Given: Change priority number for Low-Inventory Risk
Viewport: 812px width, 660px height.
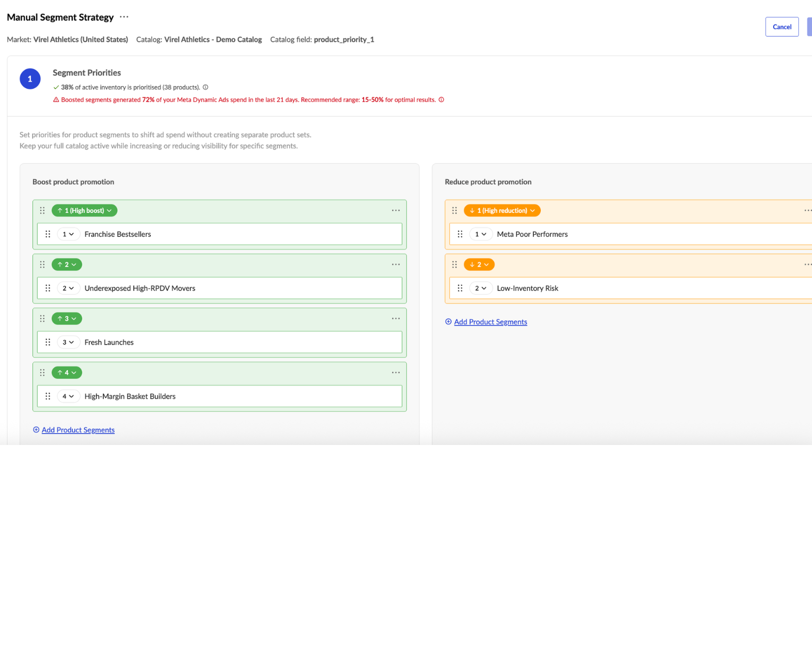Looking at the screenshot, I should pos(481,288).
